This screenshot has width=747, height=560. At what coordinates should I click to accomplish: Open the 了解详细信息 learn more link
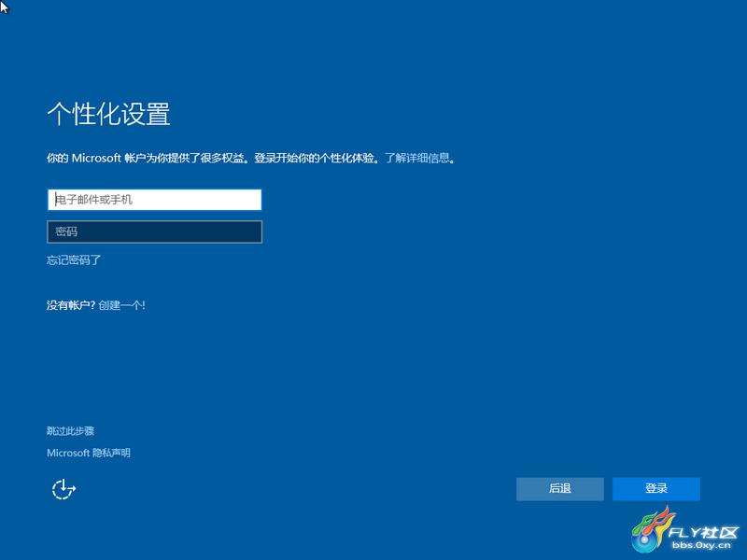click(x=416, y=158)
